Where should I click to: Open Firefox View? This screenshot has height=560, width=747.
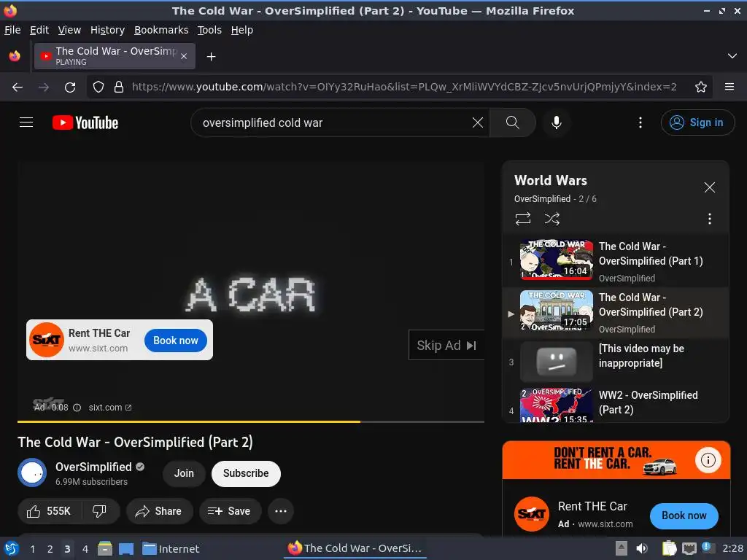click(x=15, y=56)
